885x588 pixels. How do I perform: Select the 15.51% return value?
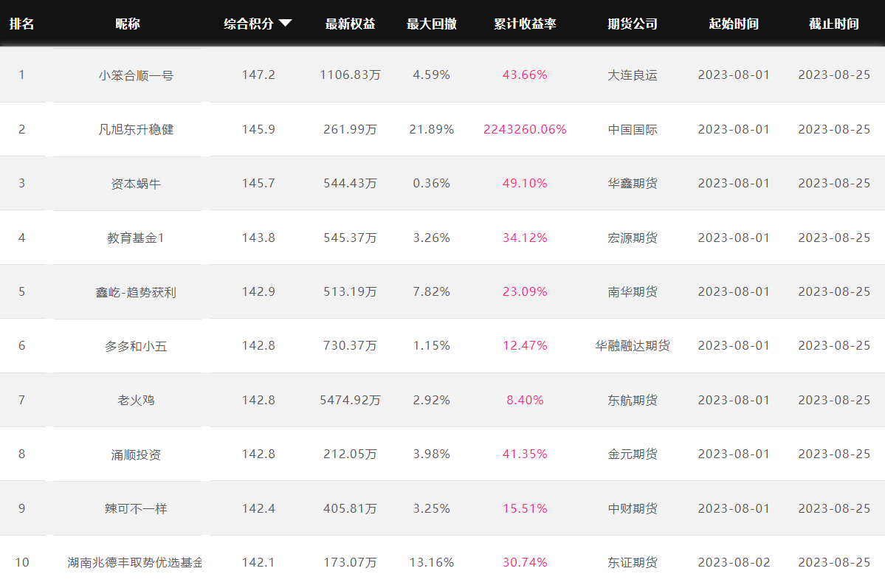pos(525,508)
